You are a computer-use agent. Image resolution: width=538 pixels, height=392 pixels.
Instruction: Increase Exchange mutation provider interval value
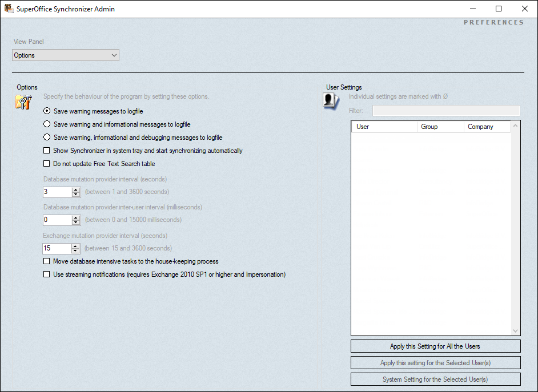pyautogui.click(x=75, y=246)
